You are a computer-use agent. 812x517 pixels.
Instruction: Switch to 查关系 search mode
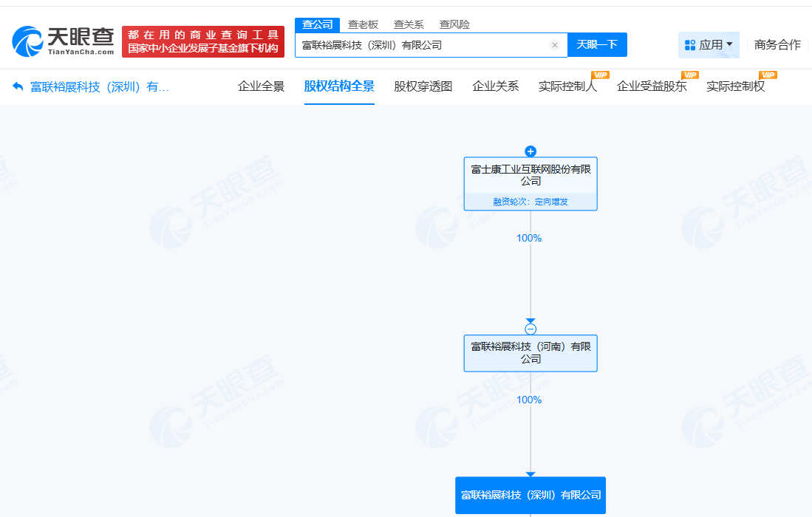408,24
